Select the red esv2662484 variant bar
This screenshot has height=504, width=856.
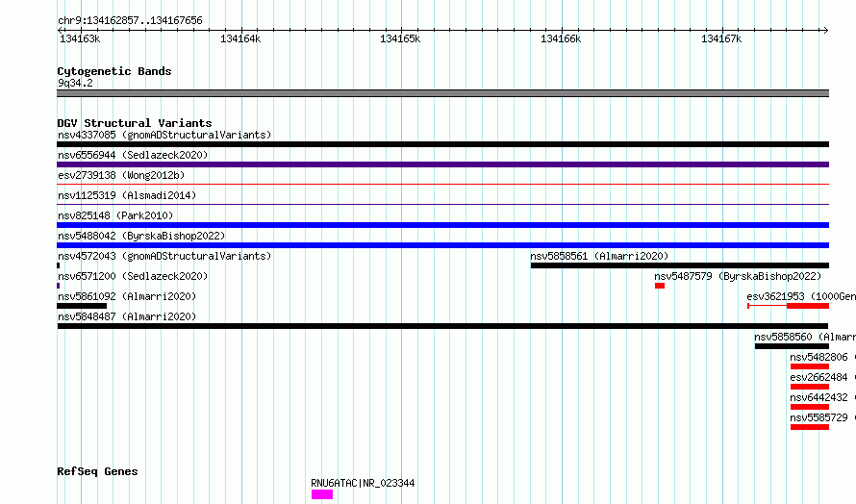click(810, 387)
